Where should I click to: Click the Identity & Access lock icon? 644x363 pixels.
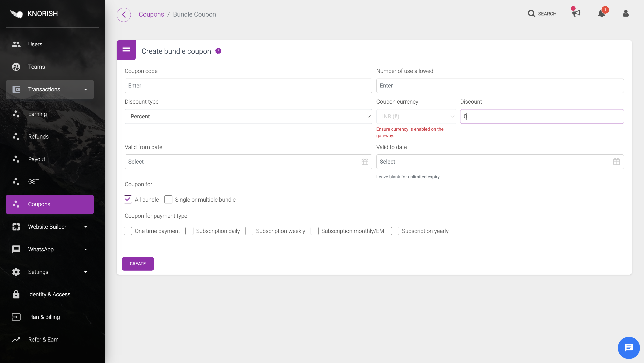point(16,294)
